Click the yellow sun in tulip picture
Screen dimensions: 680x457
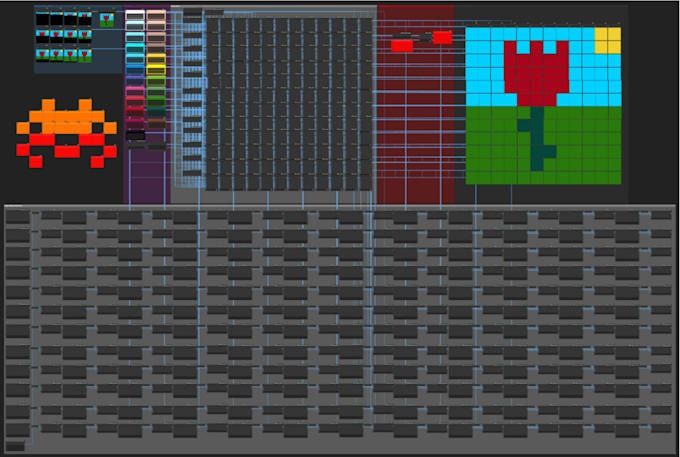coord(608,40)
